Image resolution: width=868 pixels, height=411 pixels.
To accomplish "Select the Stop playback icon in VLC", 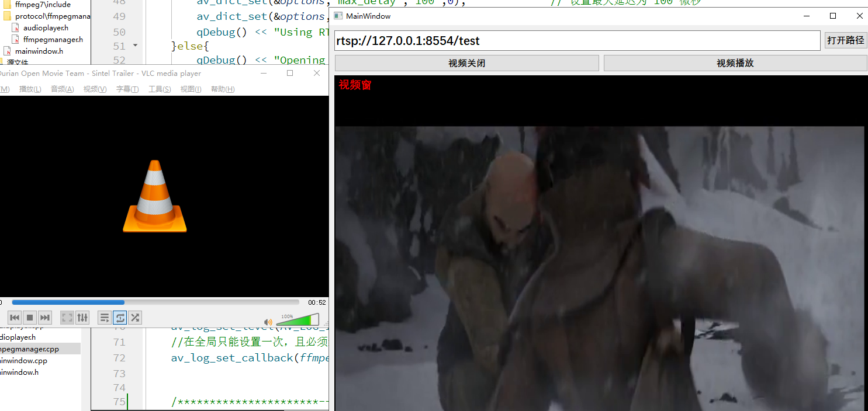I will pos(29,317).
